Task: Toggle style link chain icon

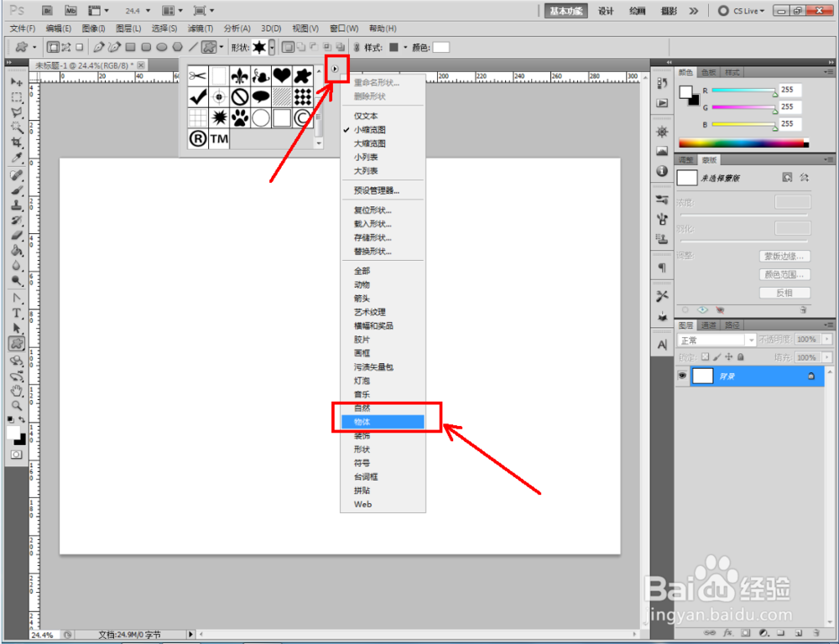Action: [357, 47]
